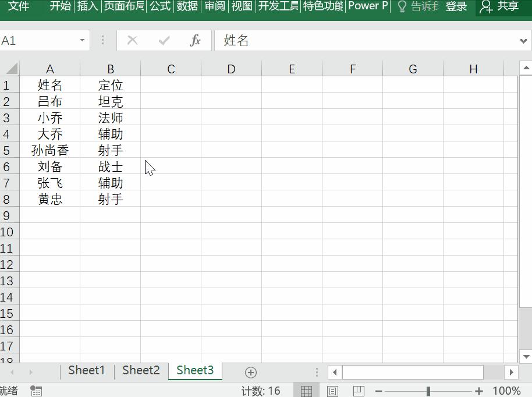
Task: Open the 公式 ribbon tab
Action: pyautogui.click(x=160, y=6)
